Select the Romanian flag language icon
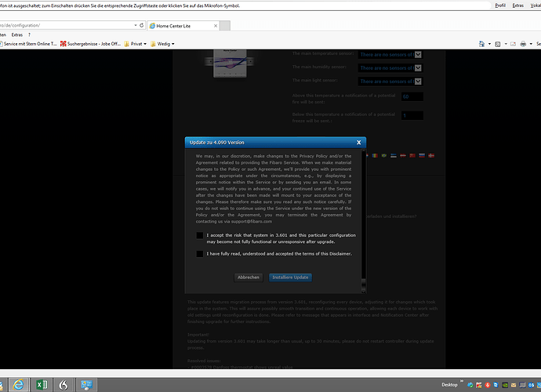541x392 pixels. click(375, 156)
